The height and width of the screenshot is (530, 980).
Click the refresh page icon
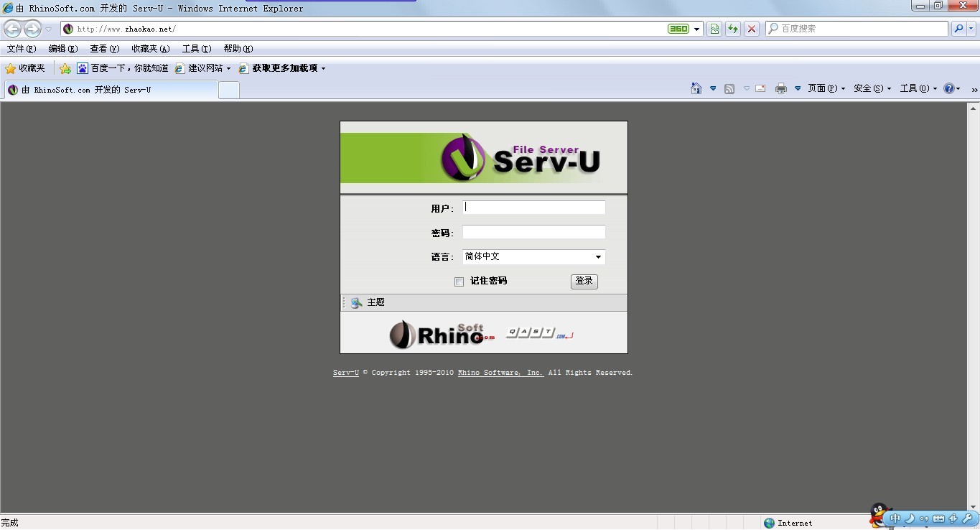(732, 29)
